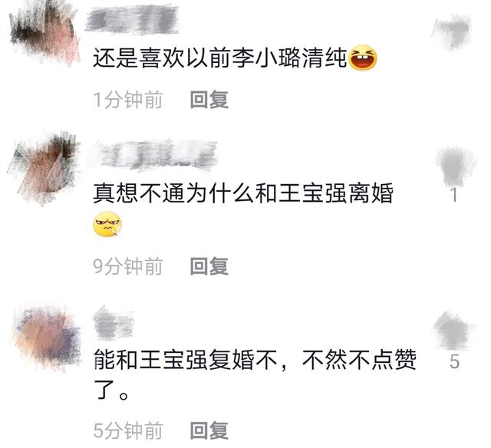
Task: Select the comment text 真想不通为什么和王宝强离婚
Action: 243,193
